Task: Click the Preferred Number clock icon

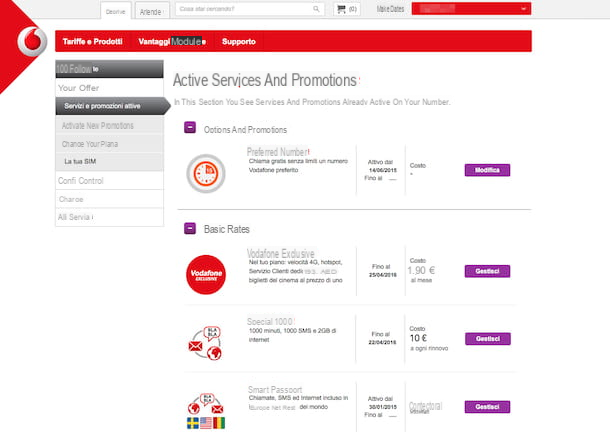Action: click(x=206, y=174)
